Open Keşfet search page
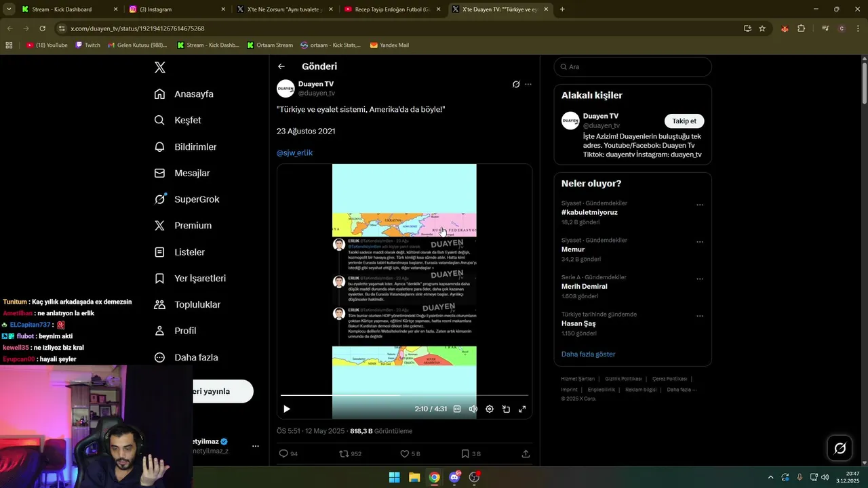868x488 pixels. click(178, 120)
